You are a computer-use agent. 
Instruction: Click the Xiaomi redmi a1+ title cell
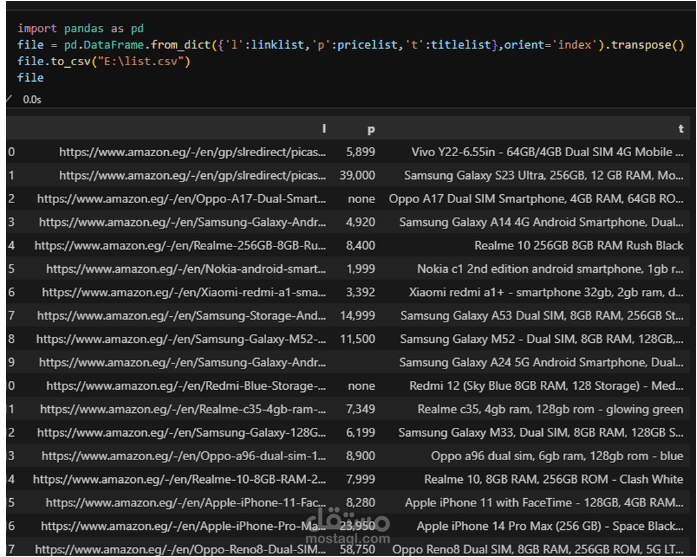[x=546, y=292]
